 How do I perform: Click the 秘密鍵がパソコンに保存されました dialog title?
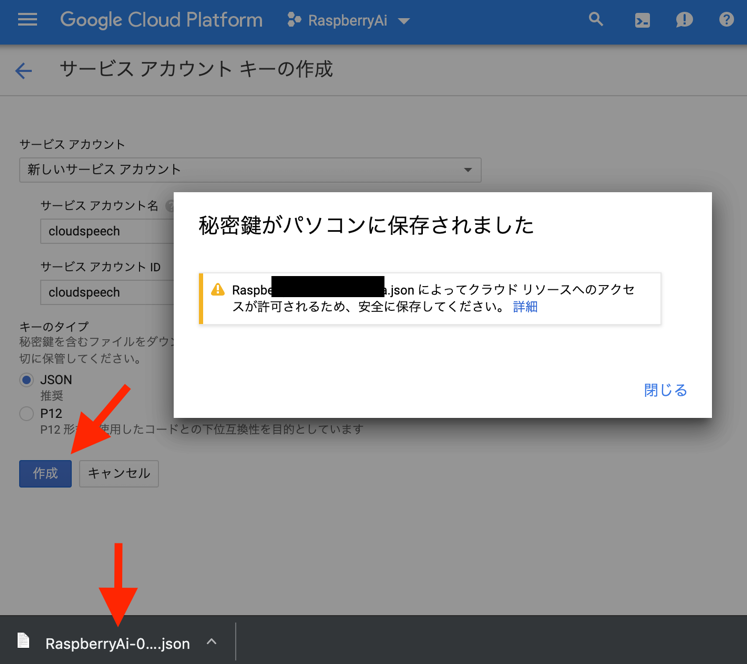(366, 225)
